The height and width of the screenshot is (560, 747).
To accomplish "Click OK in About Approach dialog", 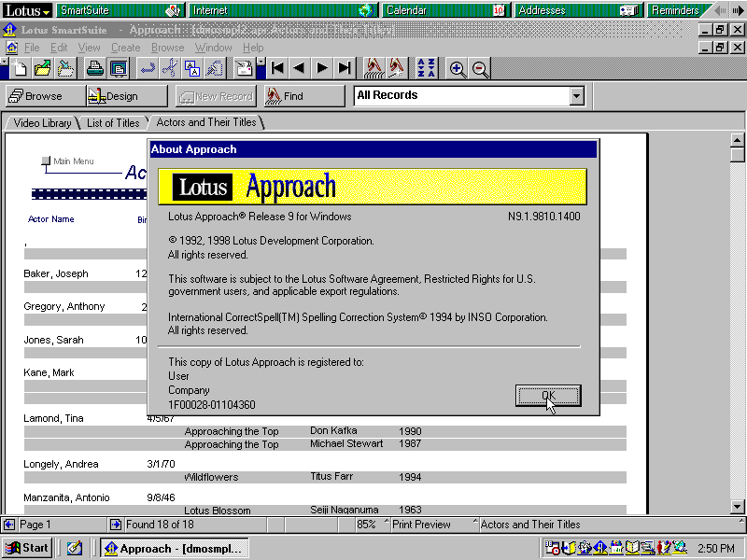I will pos(548,395).
